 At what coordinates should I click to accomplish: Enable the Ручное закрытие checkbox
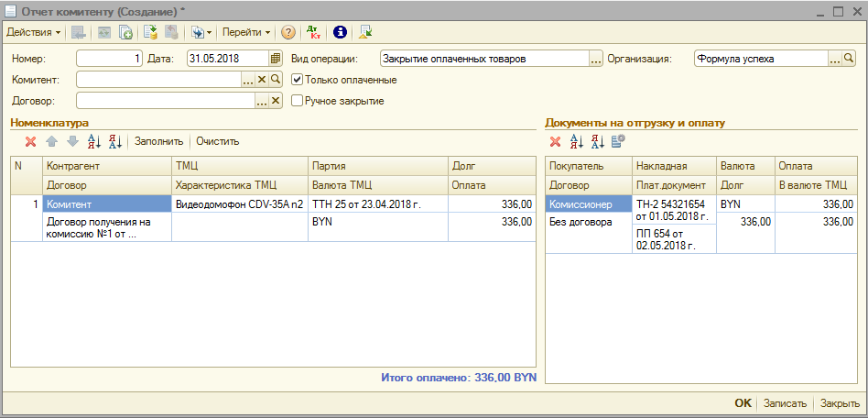pos(297,101)
